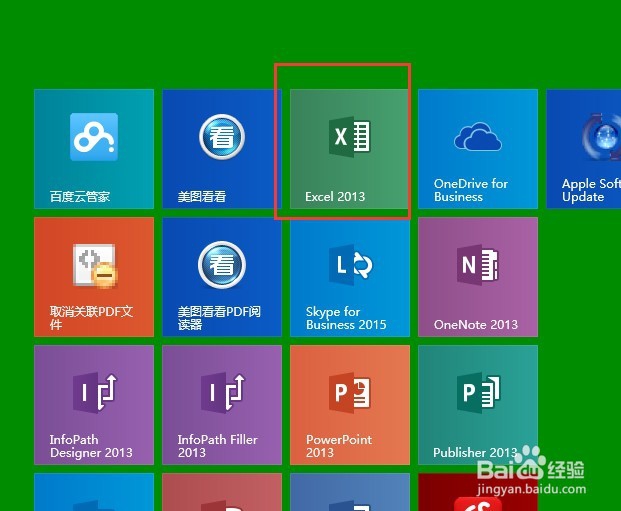Launch 百度云管家 tile
Viewport: 621px width, 511px height.
tap(94, 149)
